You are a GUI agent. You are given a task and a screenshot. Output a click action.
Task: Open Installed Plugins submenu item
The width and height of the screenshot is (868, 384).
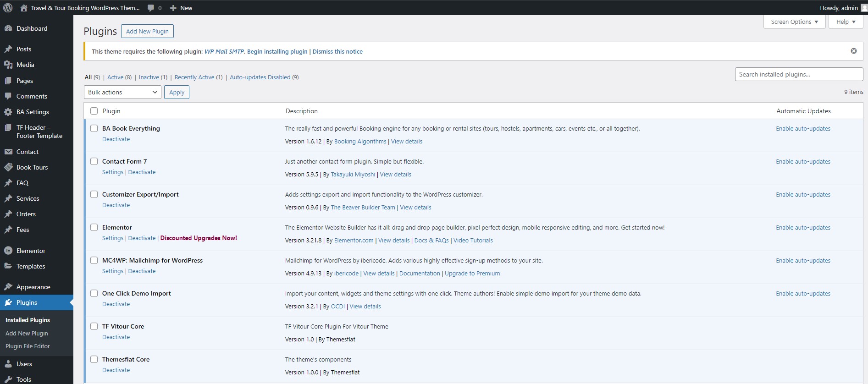pos(28,320)
